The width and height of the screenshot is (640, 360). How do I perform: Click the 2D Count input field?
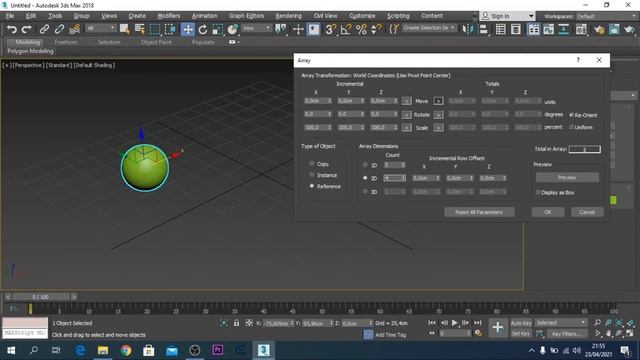(395, 178)
